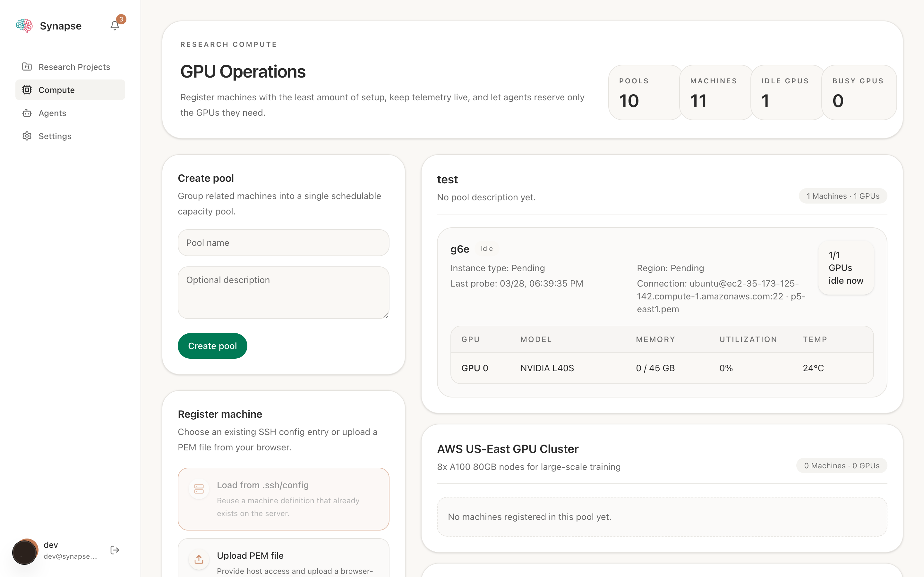The height and width of the screenshot is (577, 924).
Task: Select the Load from .ssh/config option
Action: (x=283, y=498)
